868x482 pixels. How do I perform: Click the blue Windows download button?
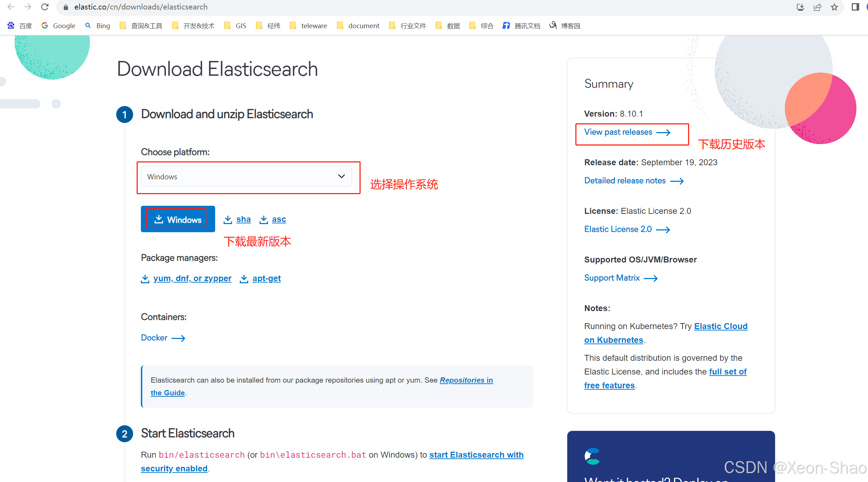pyautogui.click(x=177, y=219)
